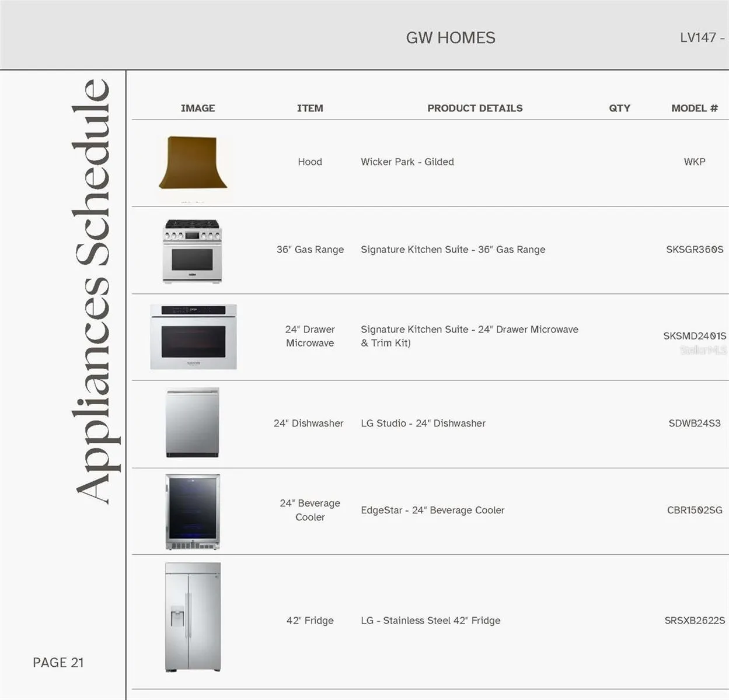
Task: Select the LV147 code in the header
Action: tap(701, 37)
